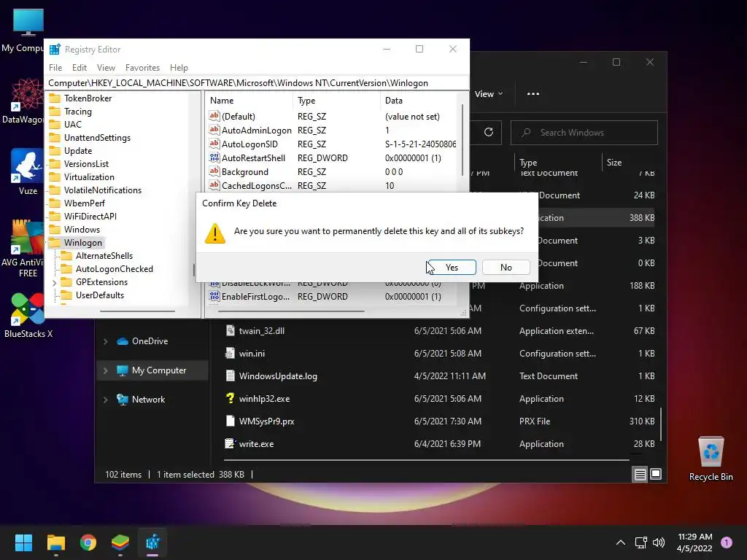
Task: Cancel deletion with the No button
Action: click(x=506, y=267)
